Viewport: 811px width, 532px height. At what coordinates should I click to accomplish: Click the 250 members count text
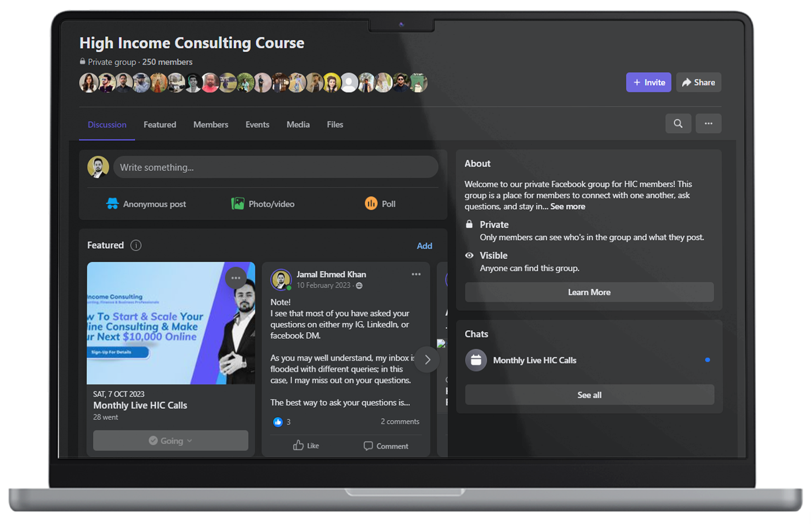click(167, 62)
